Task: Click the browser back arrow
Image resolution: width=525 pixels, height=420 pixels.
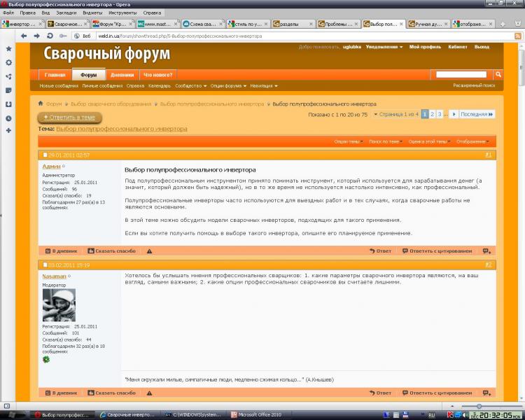Action: (24, 36)
